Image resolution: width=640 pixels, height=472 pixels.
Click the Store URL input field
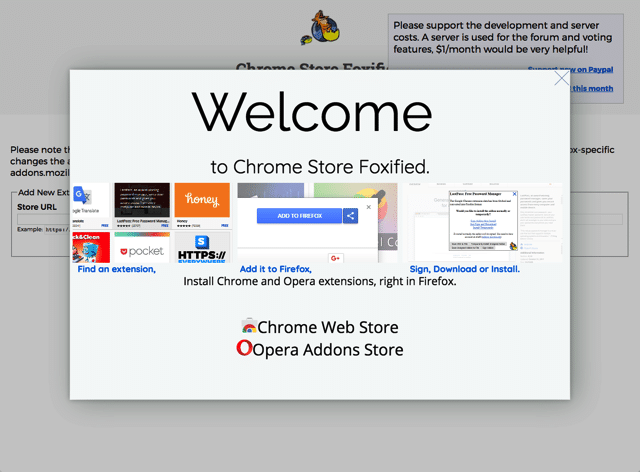320,219
